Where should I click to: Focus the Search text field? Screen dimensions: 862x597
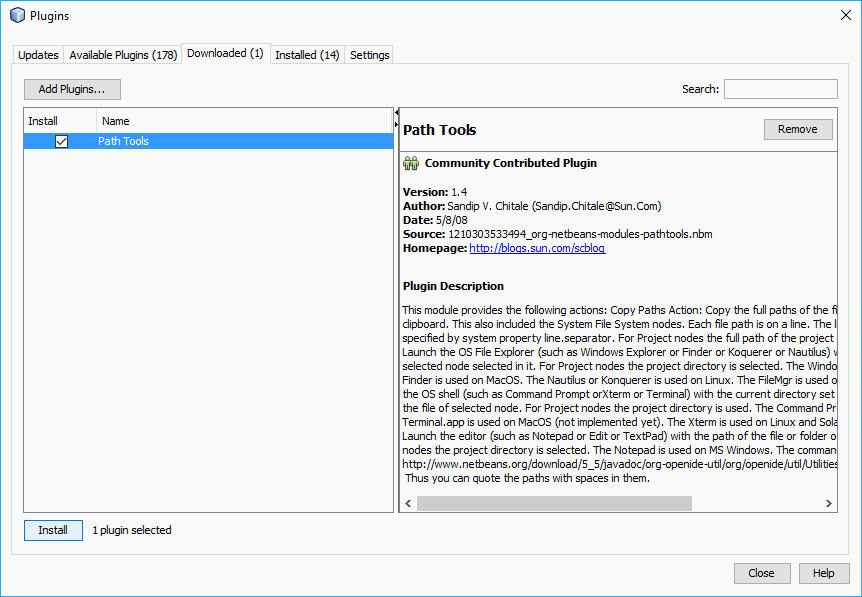[780, 89]
